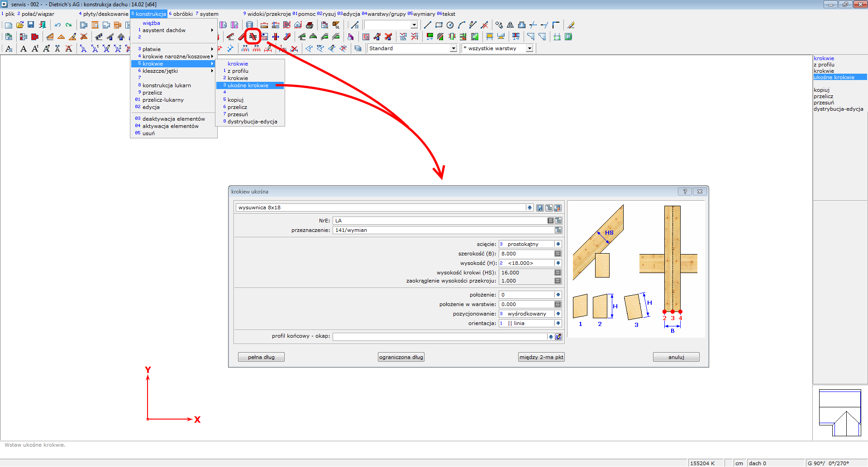This screenshot has height=467, width=868.
Task: Open help with dialog question mark button
Action: point(685,192)
